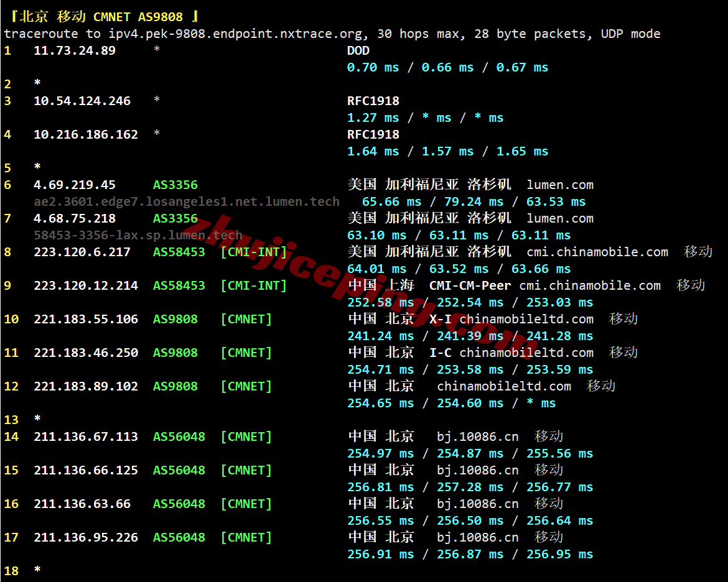Click bj.10086.cn domain on hop 16

477,504
